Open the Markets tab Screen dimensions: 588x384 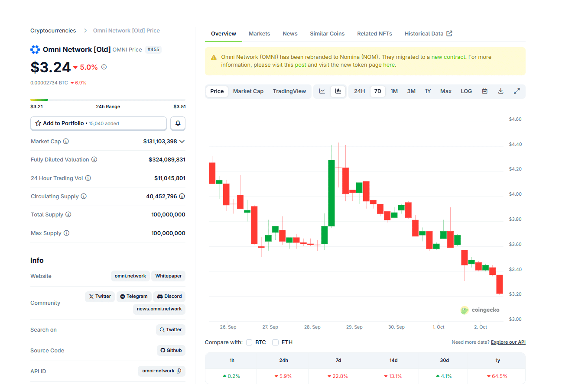pyautogui.click(x=259, y=33)
